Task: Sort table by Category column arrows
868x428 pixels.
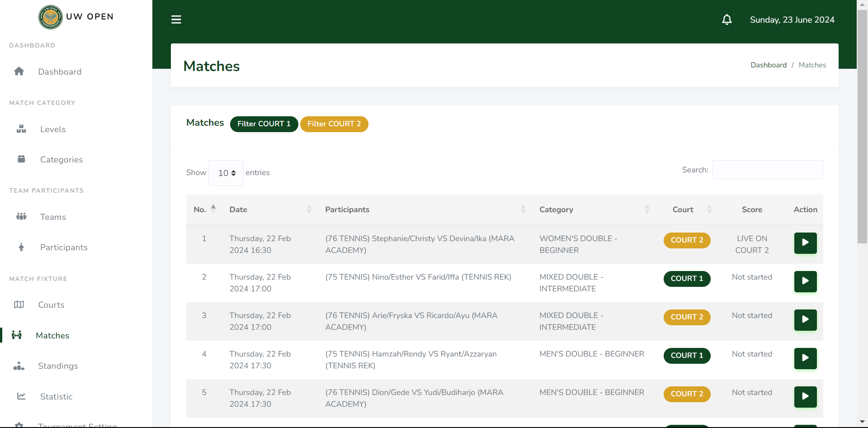Action: (x=647, y=209)
